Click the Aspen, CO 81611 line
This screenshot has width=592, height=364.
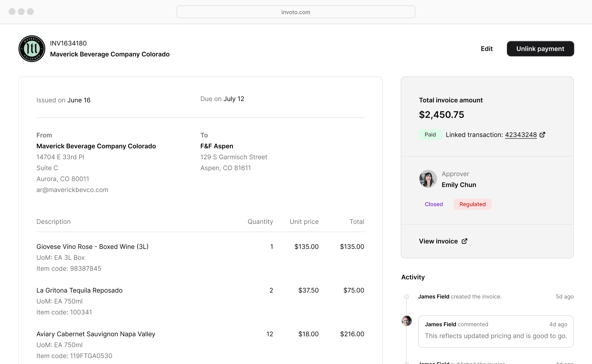[x=225, y=168]
